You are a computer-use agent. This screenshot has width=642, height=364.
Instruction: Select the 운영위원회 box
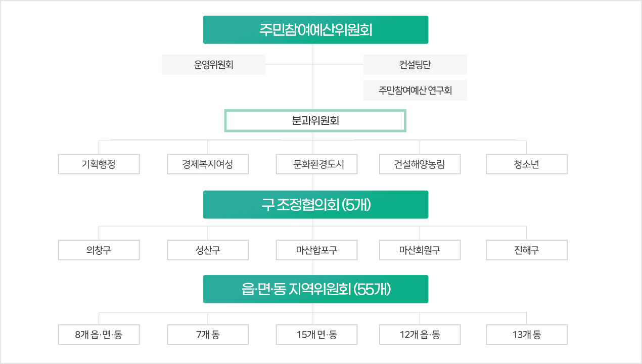click(213, 65)
